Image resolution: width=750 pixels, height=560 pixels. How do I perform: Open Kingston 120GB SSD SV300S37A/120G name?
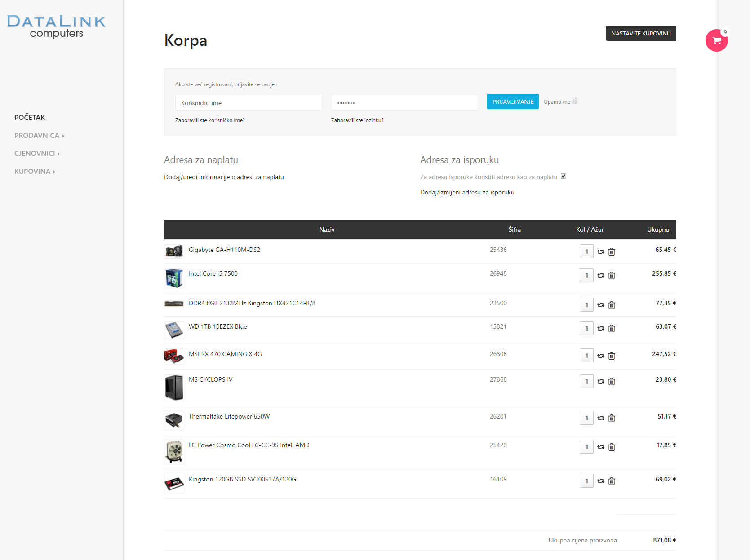point(242,480)
